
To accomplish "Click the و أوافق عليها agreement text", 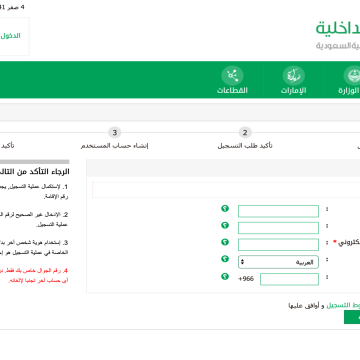I will pyautogui.click(x=306, y=305).
